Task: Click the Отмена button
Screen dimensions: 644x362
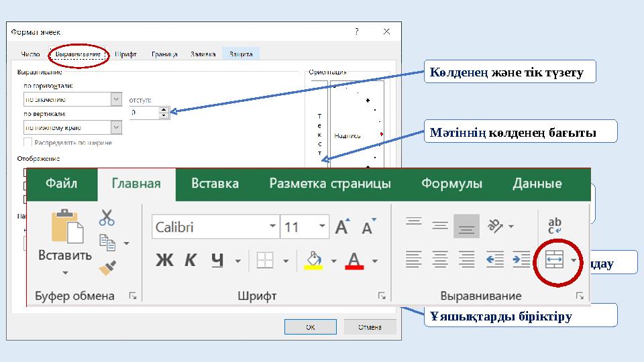Action: pos(370,327)
